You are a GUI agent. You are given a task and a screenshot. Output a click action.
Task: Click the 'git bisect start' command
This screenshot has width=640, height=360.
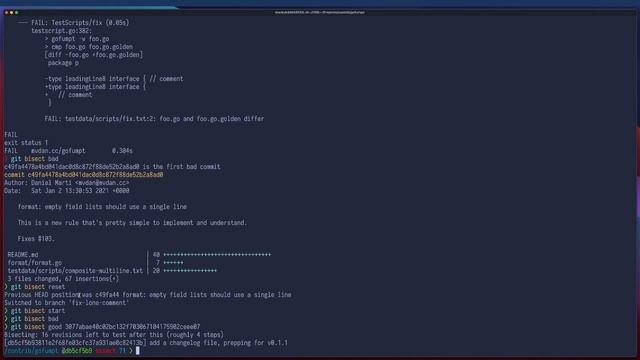click(38, 311)
